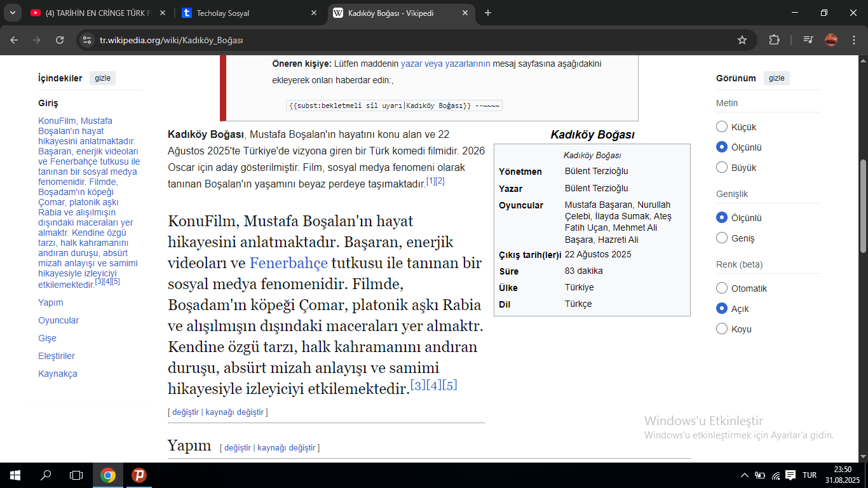
Task: Go to the Gişe section from contents
Action: (x=47, y=338)
